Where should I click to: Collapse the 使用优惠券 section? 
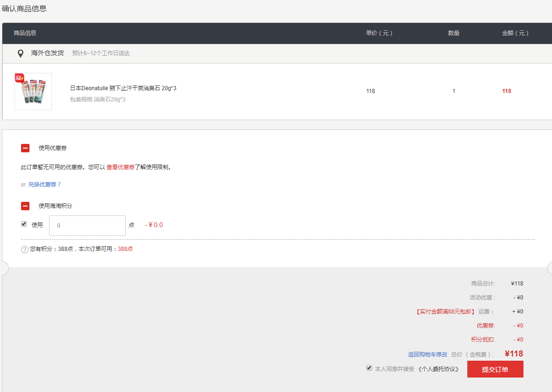(25, 148)
